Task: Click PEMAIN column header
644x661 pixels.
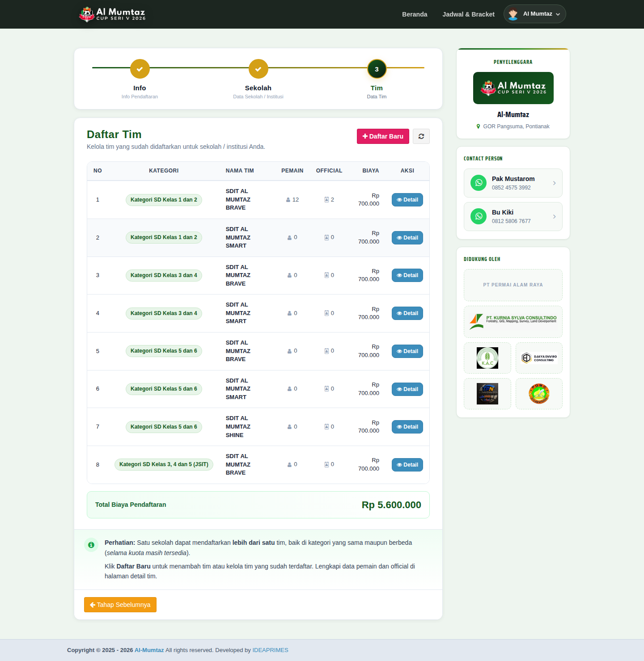Action: tap(292, 171)
